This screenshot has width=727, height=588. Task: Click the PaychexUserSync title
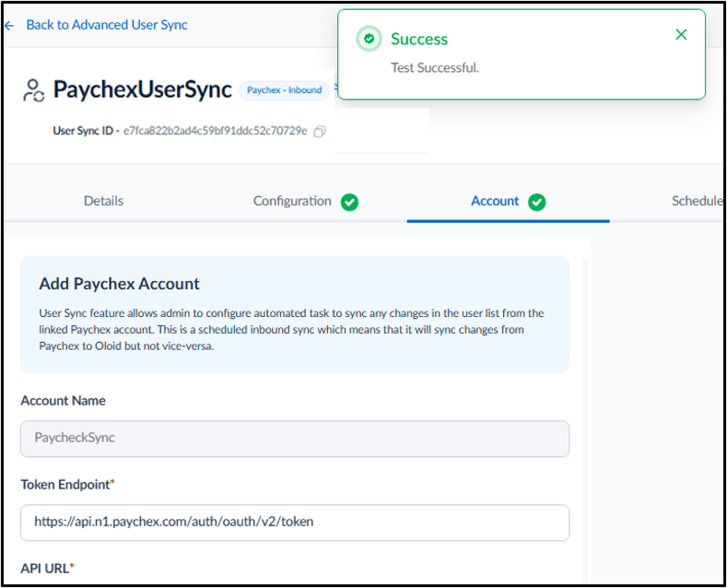[142, 89]
